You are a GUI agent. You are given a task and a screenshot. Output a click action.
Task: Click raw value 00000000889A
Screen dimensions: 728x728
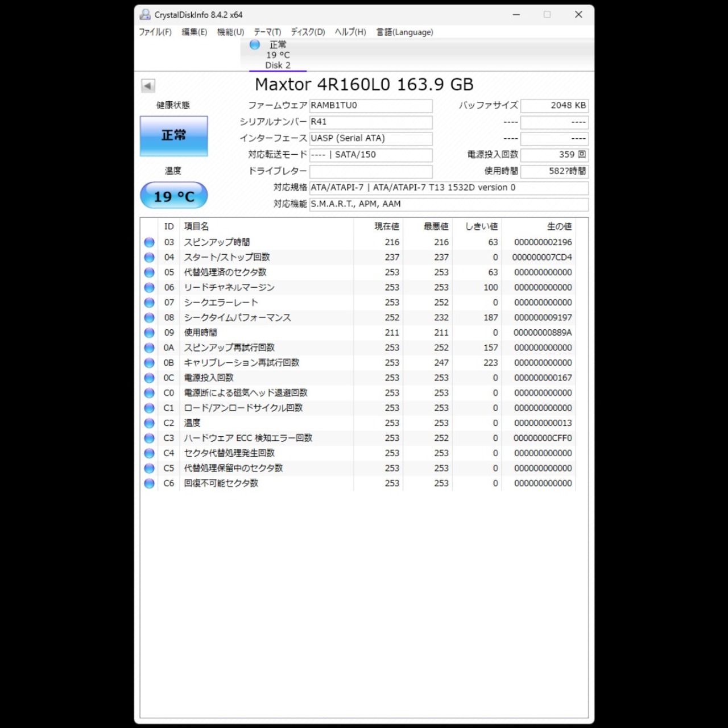543,333
